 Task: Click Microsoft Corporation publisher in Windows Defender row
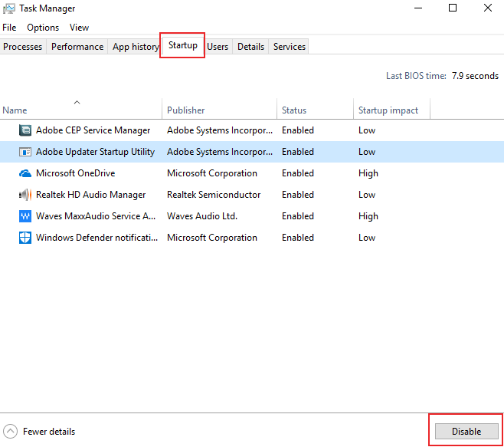pos(212,238)
